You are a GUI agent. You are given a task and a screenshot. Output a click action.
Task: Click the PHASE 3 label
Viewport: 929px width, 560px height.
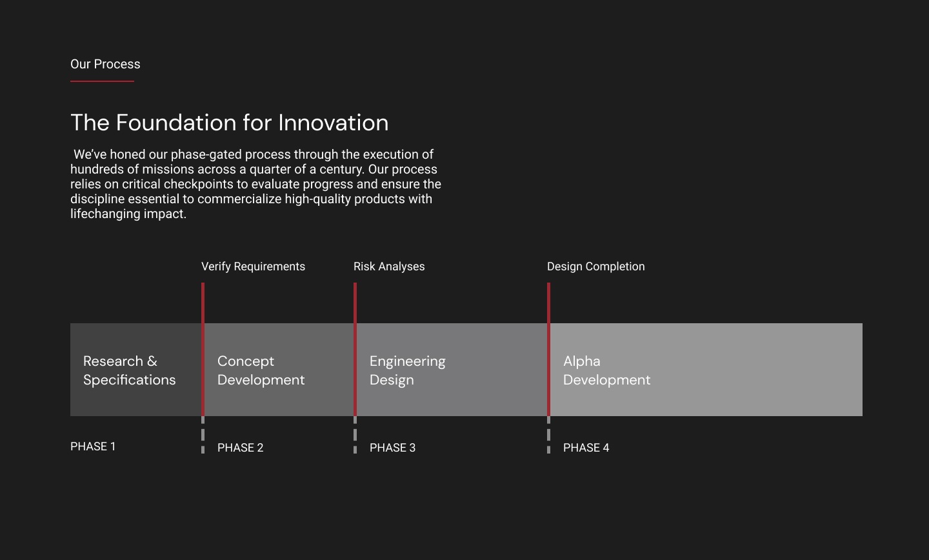click(392, 448)
